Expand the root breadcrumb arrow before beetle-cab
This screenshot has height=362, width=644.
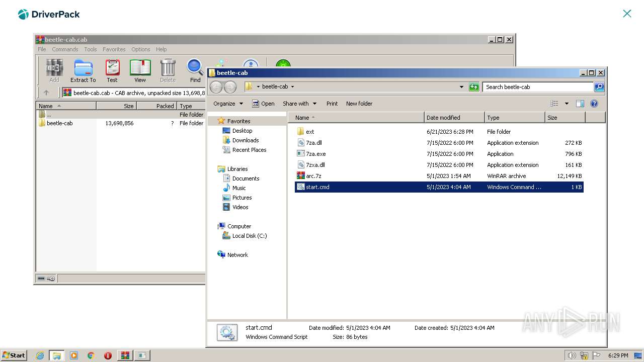coord(258,86)
